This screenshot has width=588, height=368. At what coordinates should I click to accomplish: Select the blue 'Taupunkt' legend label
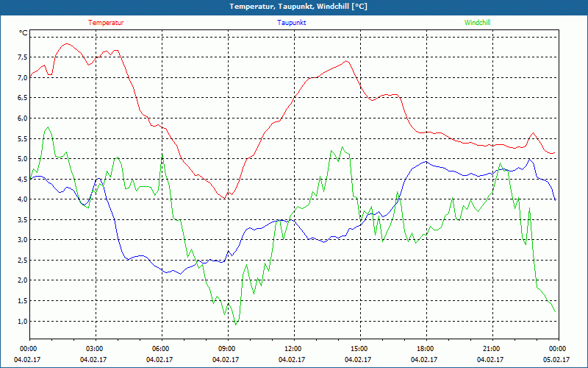tap(291, 23)
